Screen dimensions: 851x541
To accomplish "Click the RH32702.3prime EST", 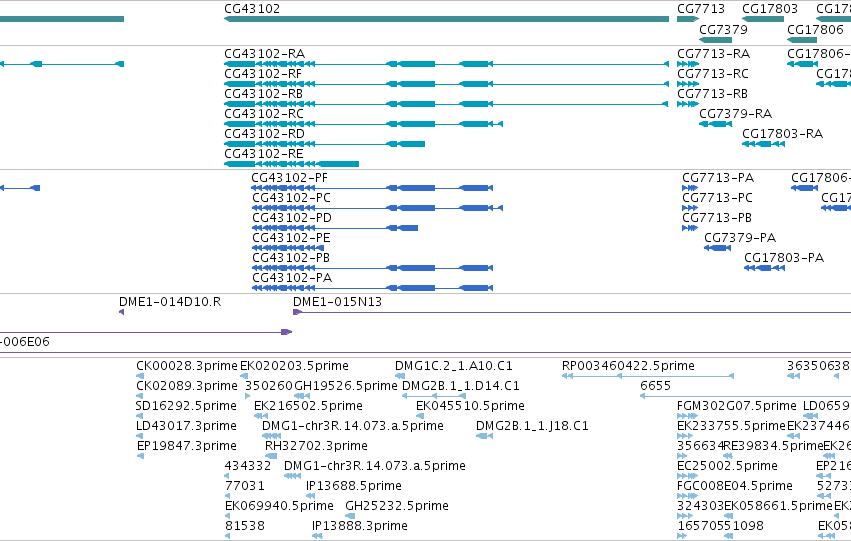I will click(271, 456).
